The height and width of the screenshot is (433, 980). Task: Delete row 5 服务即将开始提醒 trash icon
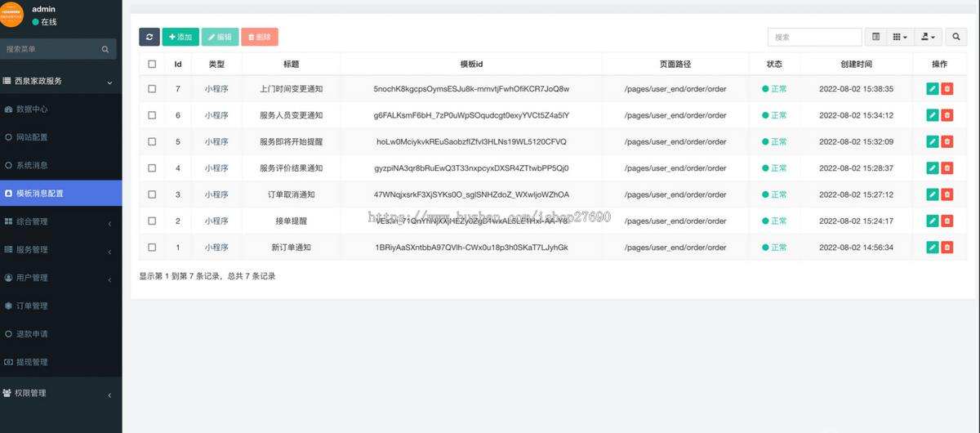947,141
